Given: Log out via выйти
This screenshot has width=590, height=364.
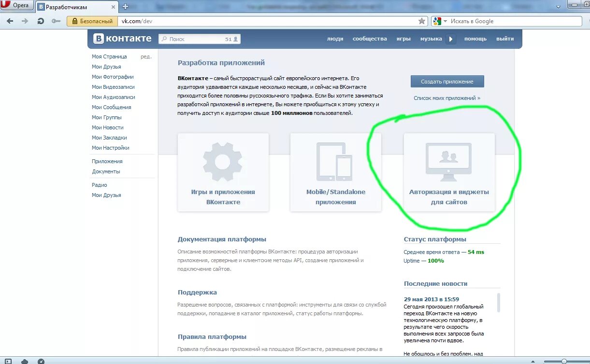Looking at the screenshot, I should [505, 39].
